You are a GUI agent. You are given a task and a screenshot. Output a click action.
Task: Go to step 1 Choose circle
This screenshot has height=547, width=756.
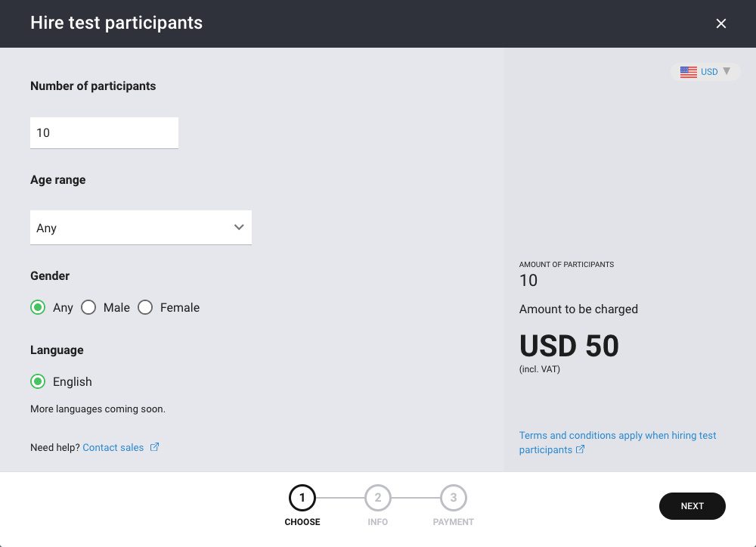[302, 498]
